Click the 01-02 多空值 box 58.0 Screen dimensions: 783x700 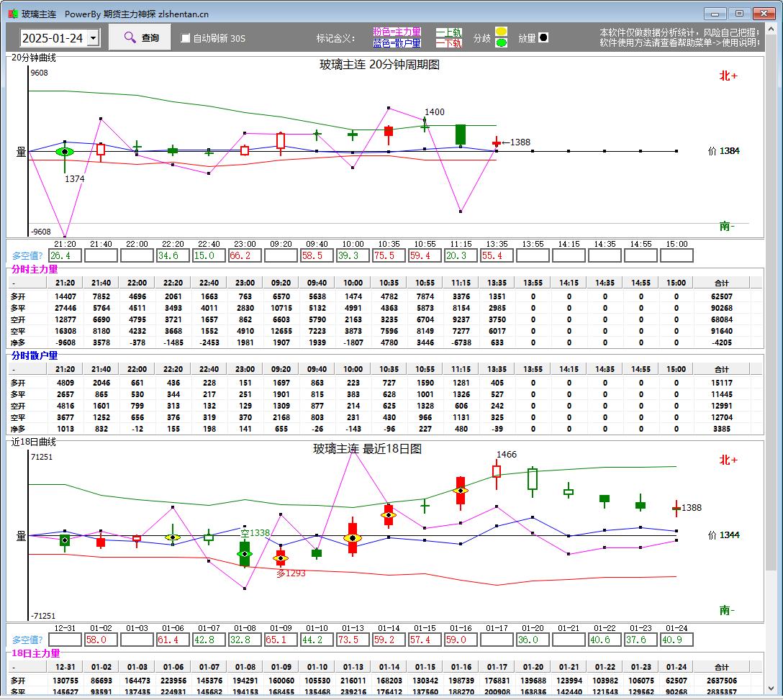(101, 640)
